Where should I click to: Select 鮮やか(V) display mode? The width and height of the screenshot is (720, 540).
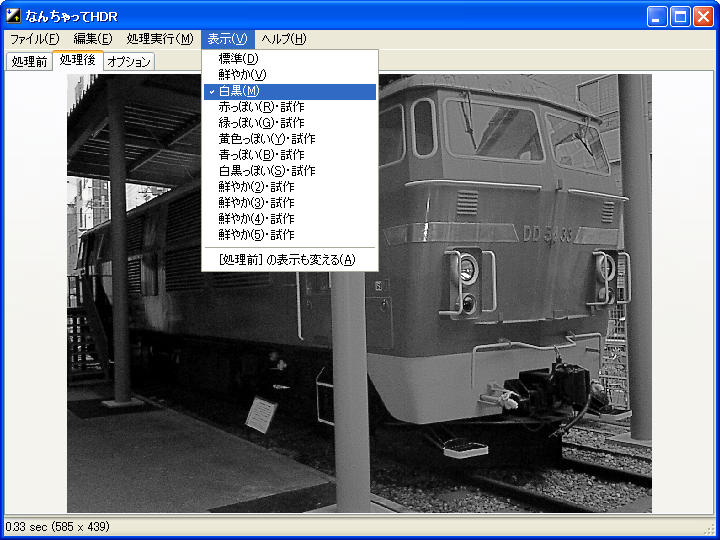(290, 74)
